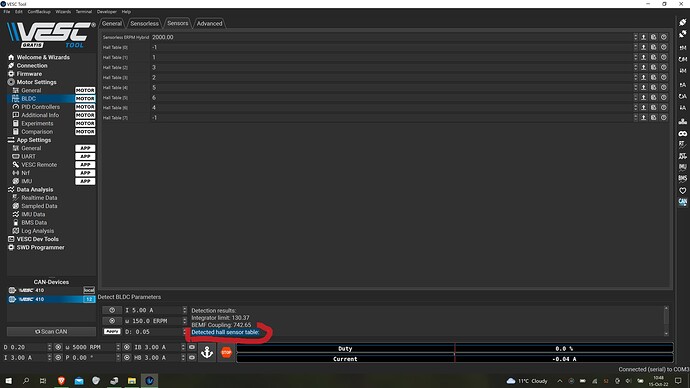Run IB 3.00 A brake current button

tap(191, 347)
